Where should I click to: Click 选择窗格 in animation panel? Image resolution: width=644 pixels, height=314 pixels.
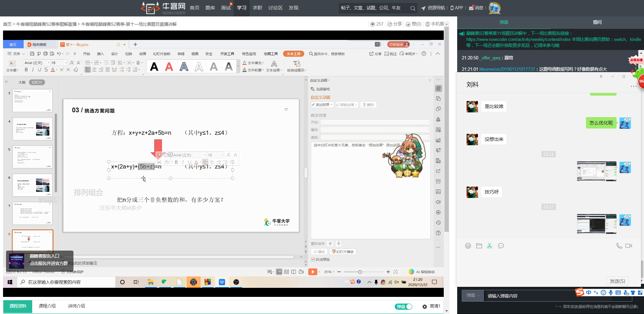pos(320,89)
